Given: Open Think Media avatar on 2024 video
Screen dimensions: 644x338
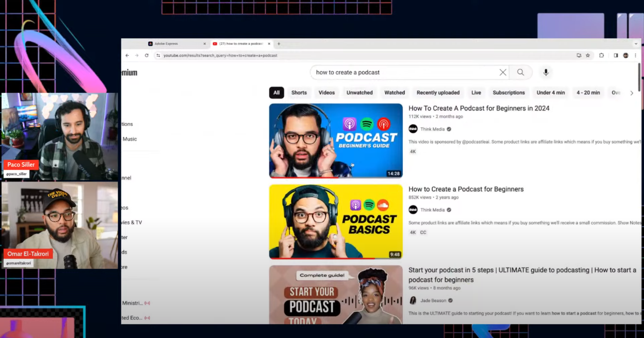Looking at the screenshot, I should pos(413,129).
